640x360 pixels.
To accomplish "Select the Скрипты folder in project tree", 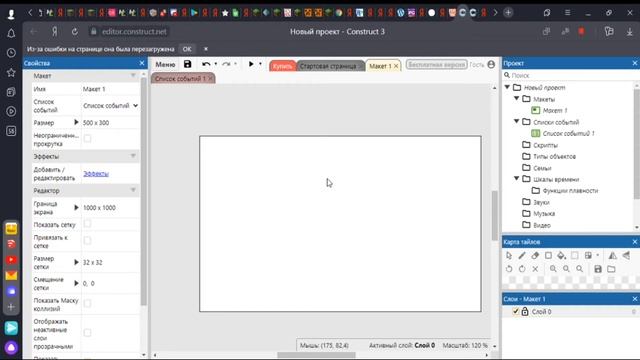I will coord(545,145).
